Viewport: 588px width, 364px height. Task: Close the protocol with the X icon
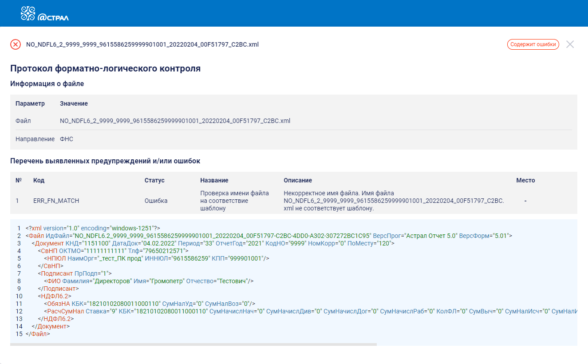570,44
